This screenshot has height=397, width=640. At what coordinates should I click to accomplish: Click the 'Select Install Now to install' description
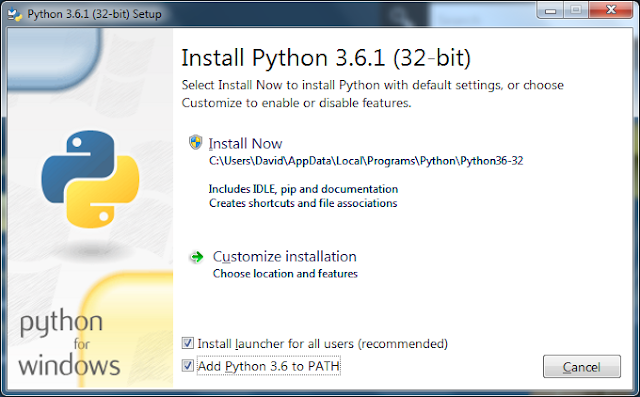click(373, 94)
